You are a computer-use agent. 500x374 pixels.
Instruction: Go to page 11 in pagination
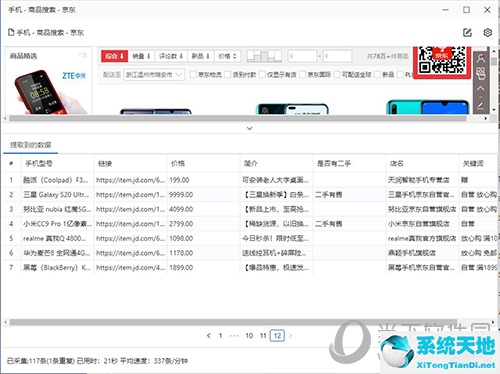click(x=263, y=335)
